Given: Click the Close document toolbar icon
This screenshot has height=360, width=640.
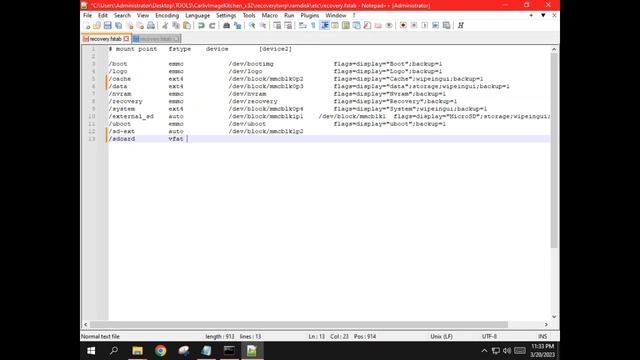Looking at the screenshot, I should click(x=129, y=25).
